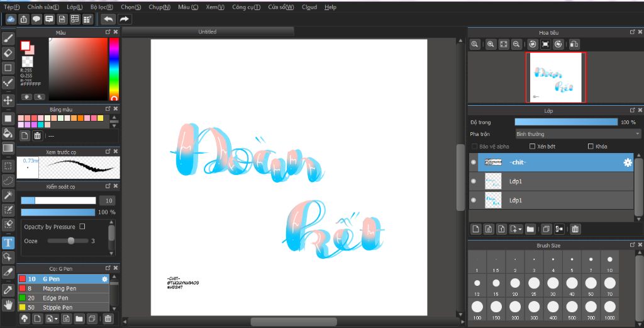Flip view horizontally in Navigator

click(x=574, y=45)
